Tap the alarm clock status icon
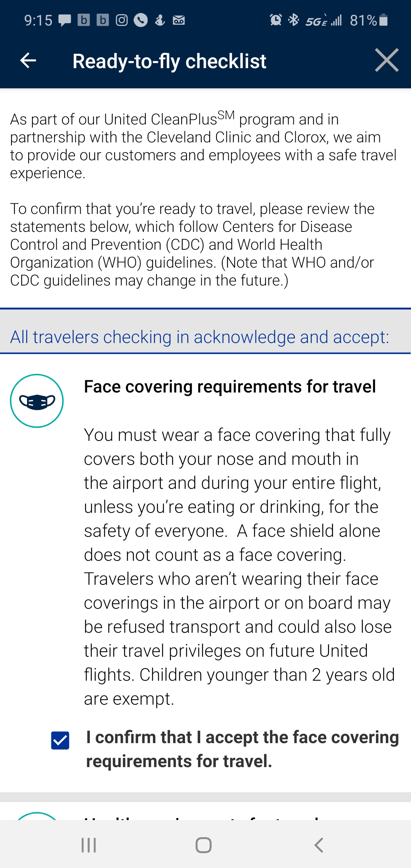The image size is (411, 868). [276, 20]
